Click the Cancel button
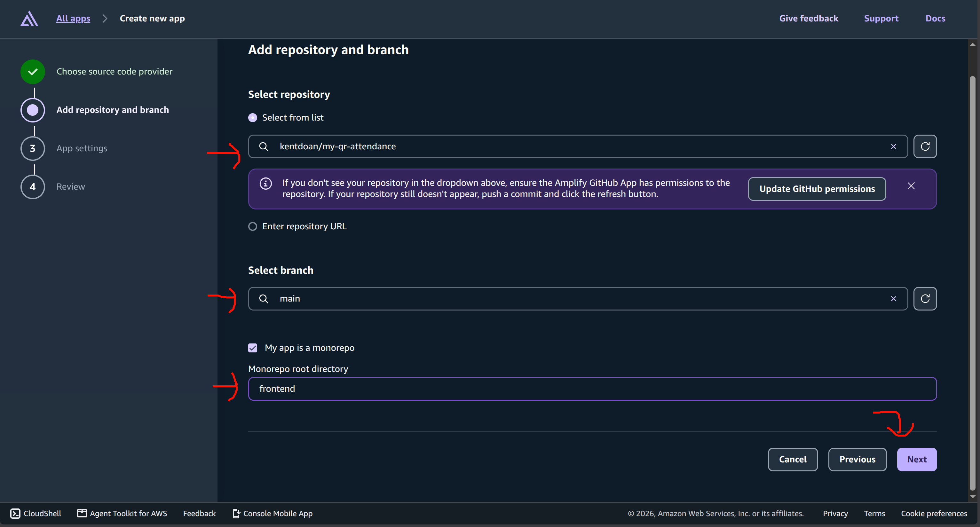The width and height of the screenshot is (980, 527). click(793, 459)
